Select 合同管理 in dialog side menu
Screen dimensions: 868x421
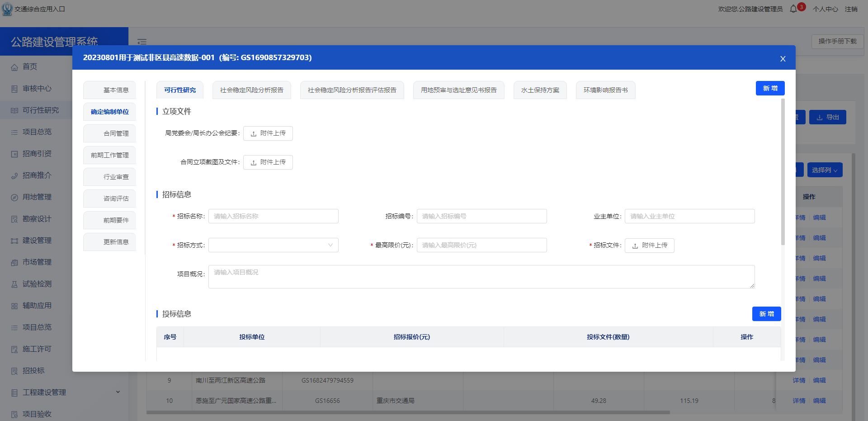109,133
